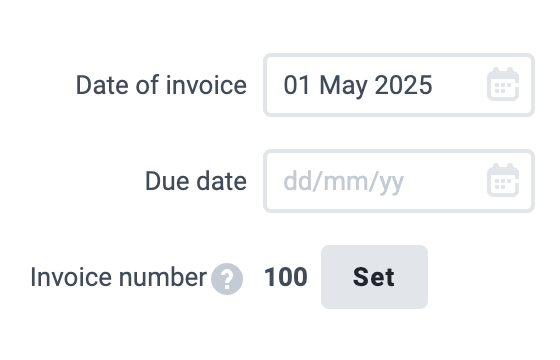
Task: Click the Set button for invoice number
Action: tap(374, 277)
